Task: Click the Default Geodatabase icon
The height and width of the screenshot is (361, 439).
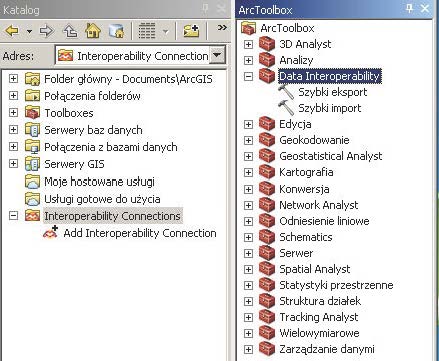Action: click(116, 31)
